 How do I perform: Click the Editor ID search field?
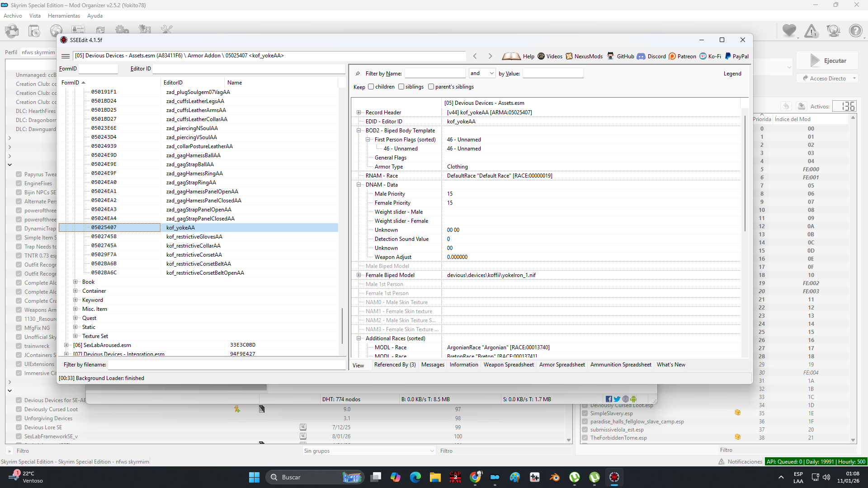click(x=249, y=69)
